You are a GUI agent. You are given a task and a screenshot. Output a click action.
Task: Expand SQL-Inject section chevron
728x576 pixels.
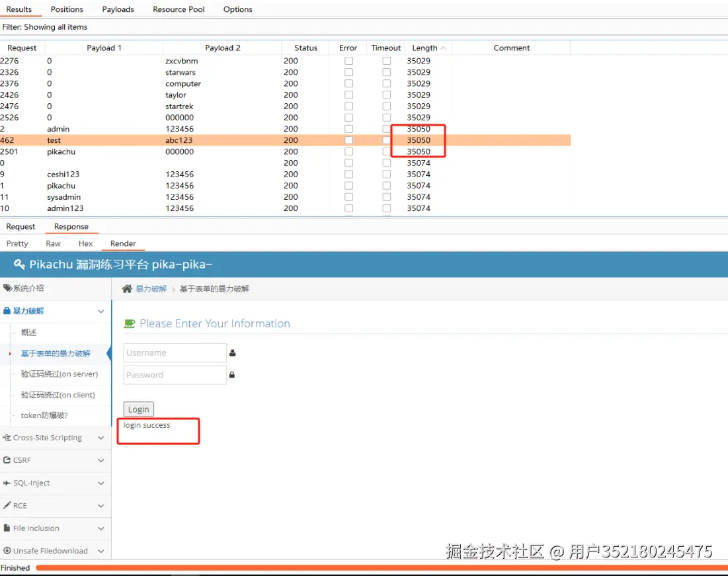(x=101, y=483)
